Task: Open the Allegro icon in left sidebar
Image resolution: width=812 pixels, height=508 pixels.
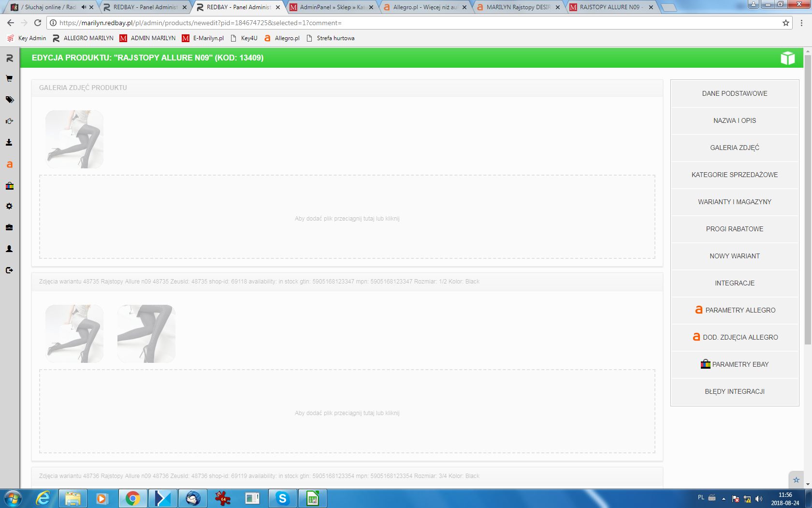Action: point(9,164)
